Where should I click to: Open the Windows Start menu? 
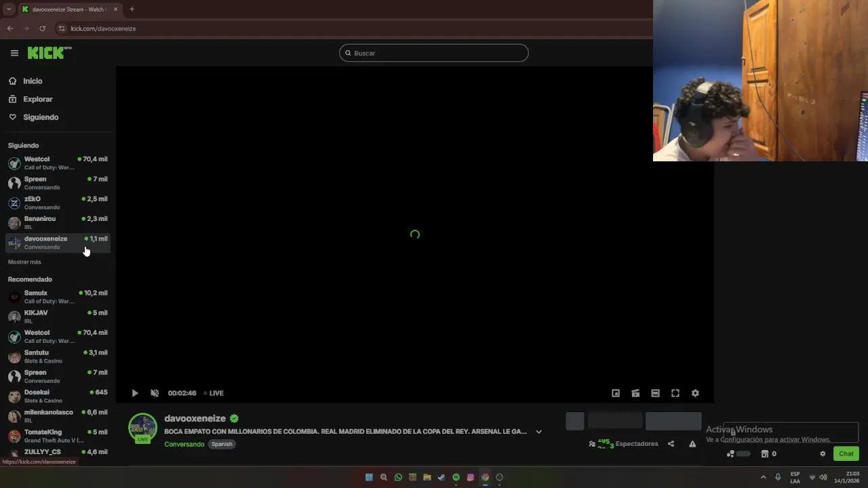(x=369, y=477)
